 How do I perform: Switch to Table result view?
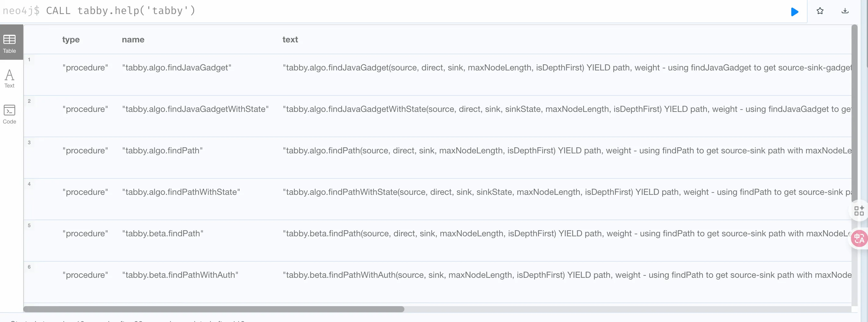[9, 43]
